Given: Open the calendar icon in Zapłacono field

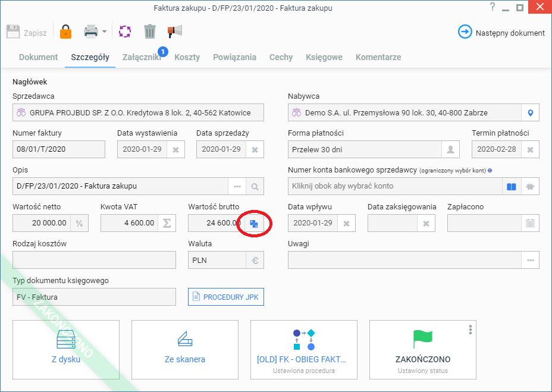Looking at the screenshot, I should [530, 223].
